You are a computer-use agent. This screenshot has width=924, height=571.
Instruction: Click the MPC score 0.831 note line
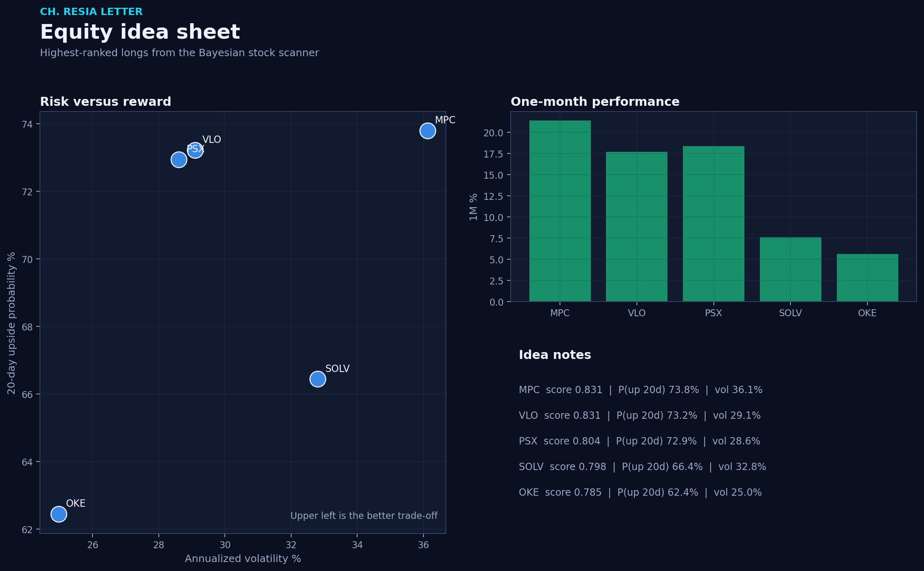[x=641, y=390]
